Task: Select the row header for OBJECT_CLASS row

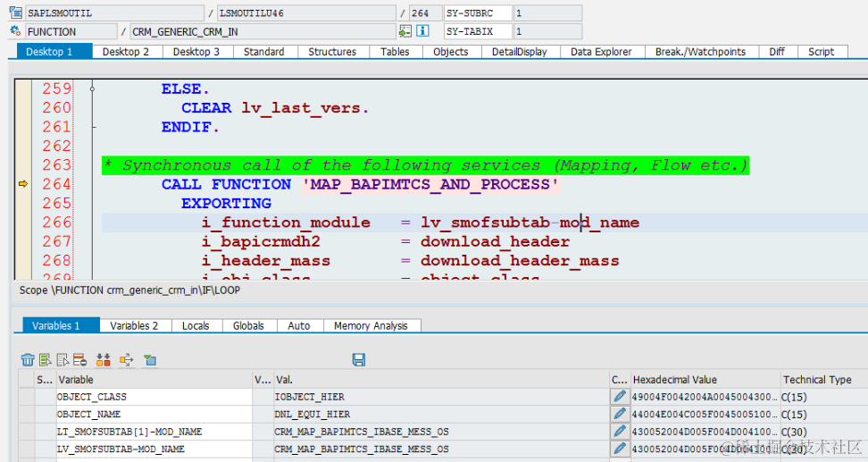Action: [27, 397]
